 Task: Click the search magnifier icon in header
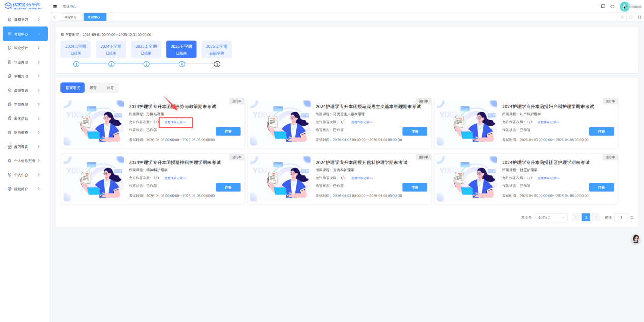click(612, 7)
